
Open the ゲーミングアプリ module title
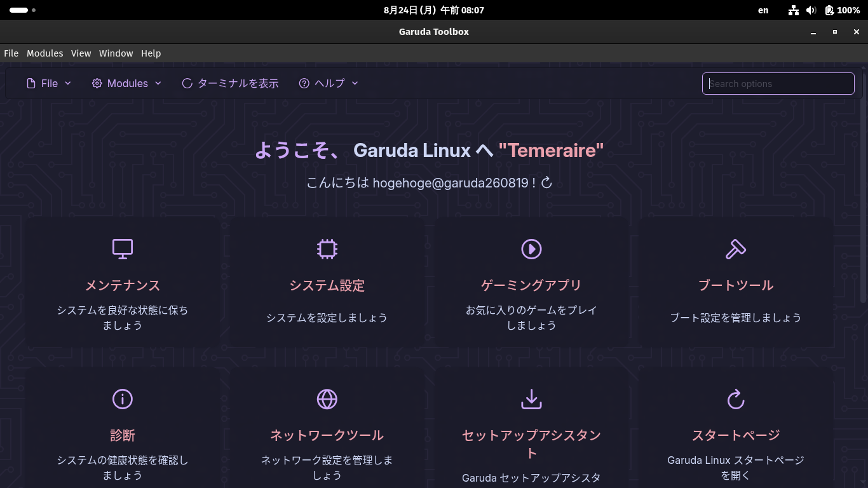(x=531, y=285)
